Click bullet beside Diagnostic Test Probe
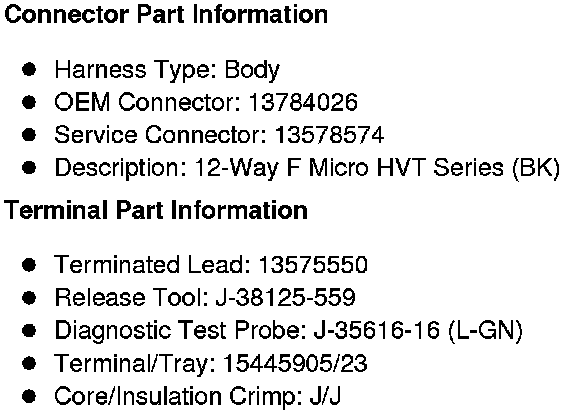576x416 pixels. [x=29, y=330]
